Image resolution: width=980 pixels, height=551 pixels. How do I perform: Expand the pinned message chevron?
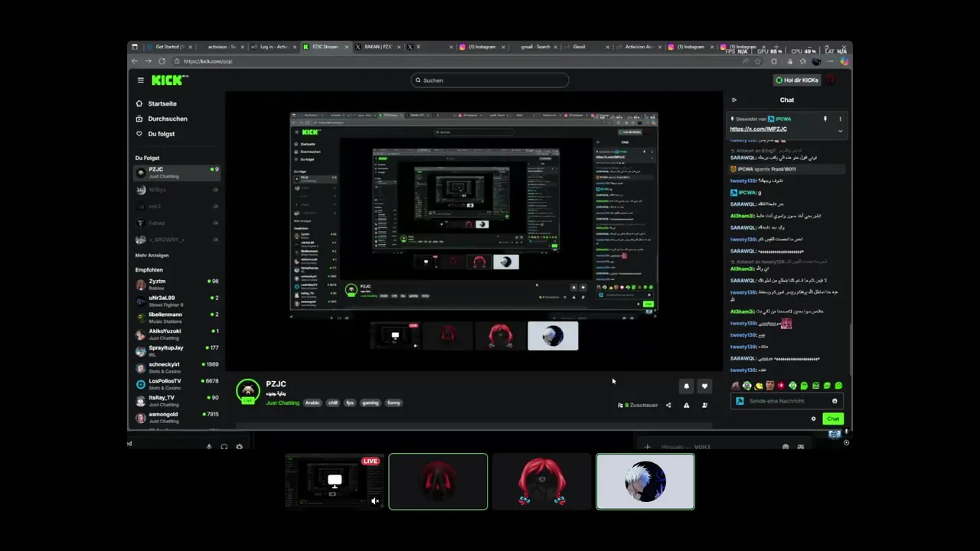pyautogui.click(x=840, y=131)
